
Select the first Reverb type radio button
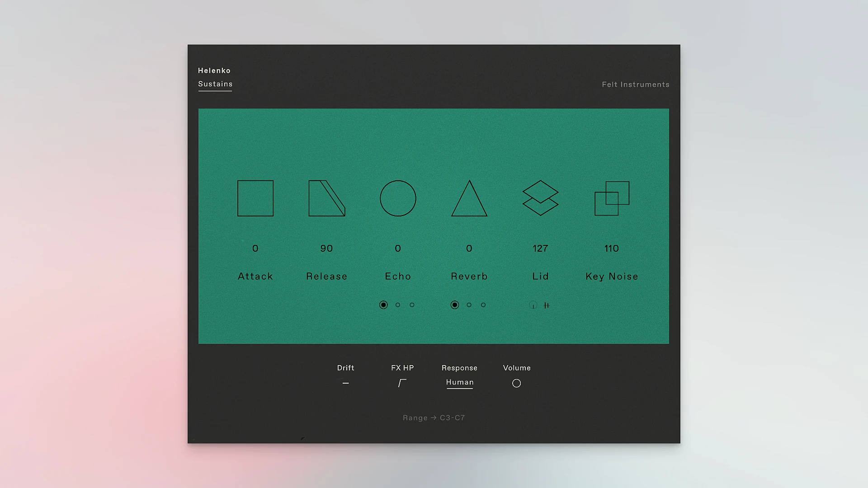(455, 305)
